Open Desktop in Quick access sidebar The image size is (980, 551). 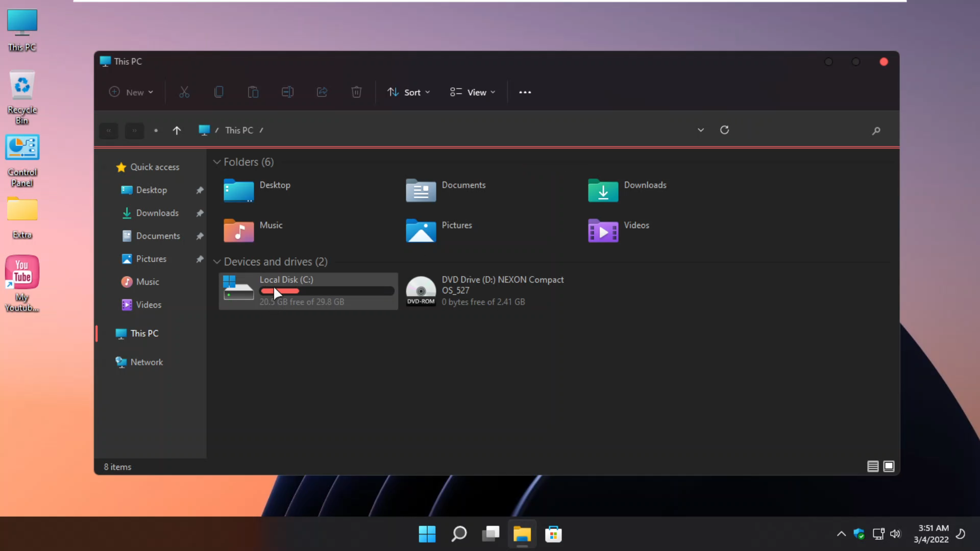click(144, 190)
